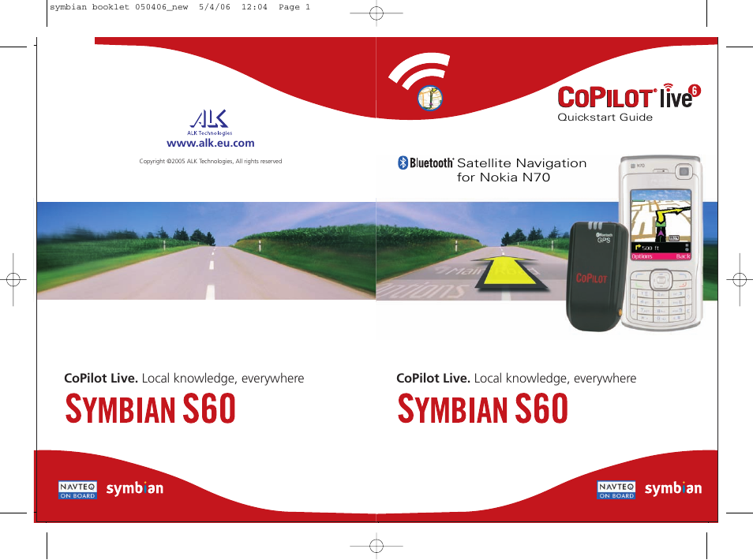Click the left symbian logo
The width and height of the screenshot is (753, 560).
click(135, 488)
